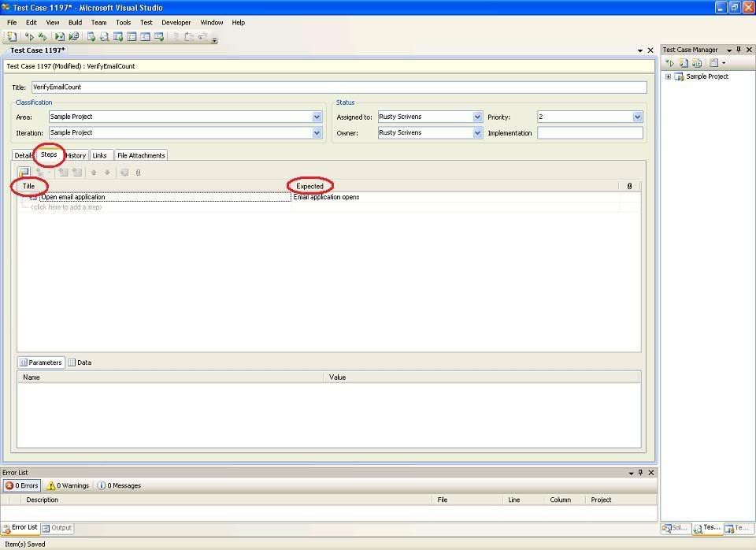Select the 'Open email application' step cell

tap(165, 197)
